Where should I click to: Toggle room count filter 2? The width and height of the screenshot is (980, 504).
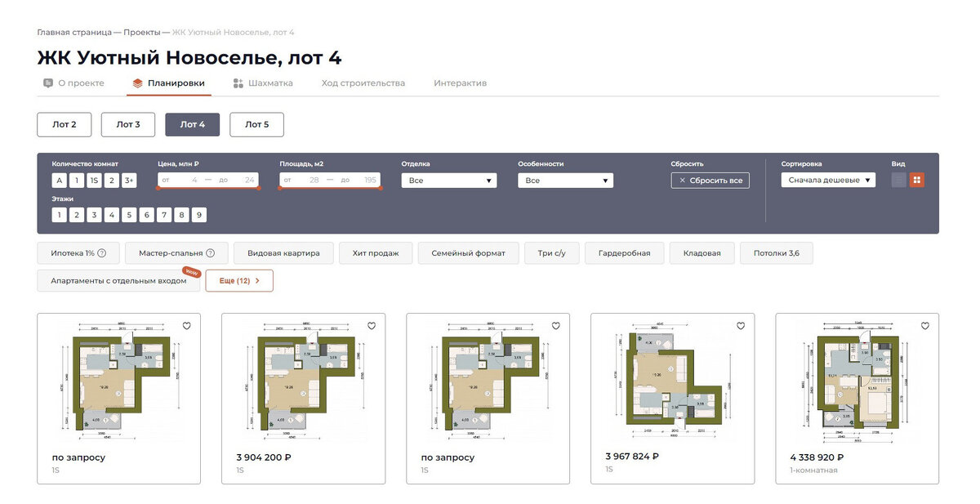pos(112,181)
